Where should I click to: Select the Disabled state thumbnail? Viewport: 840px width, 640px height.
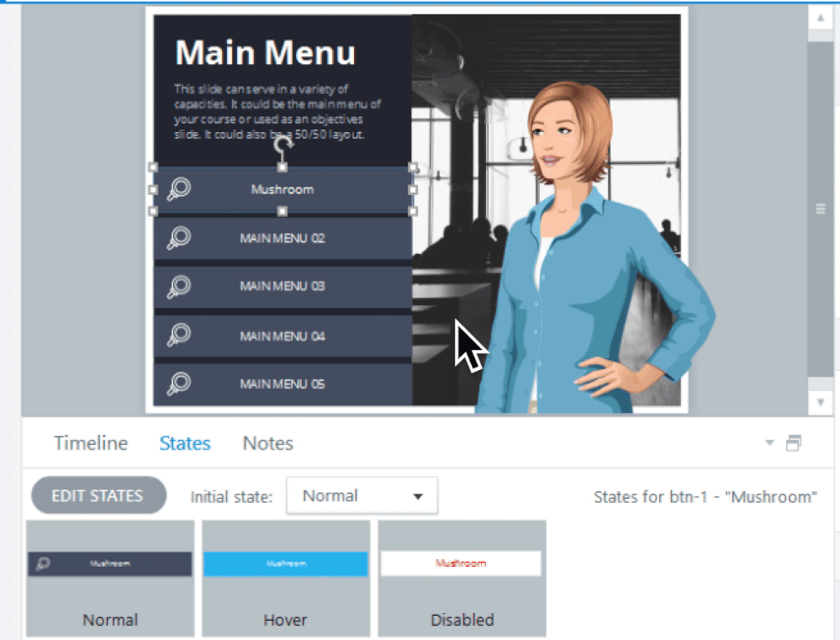(x=462, y=579)
